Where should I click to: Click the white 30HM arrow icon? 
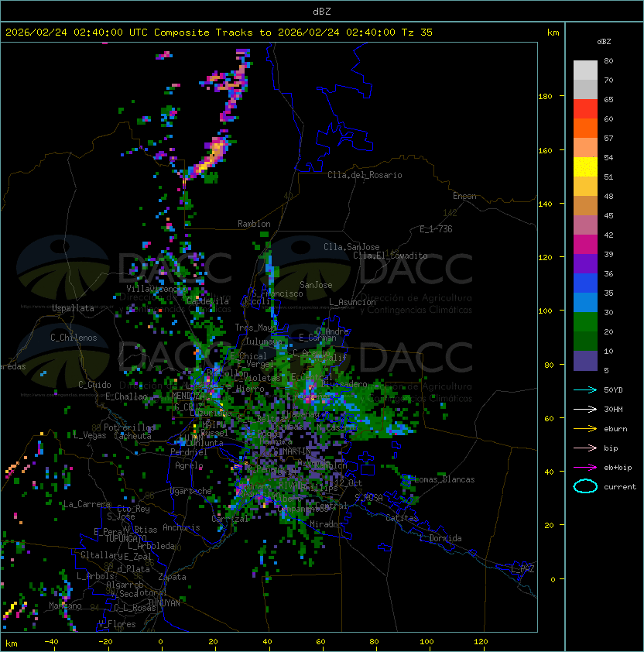click(585, 409)
